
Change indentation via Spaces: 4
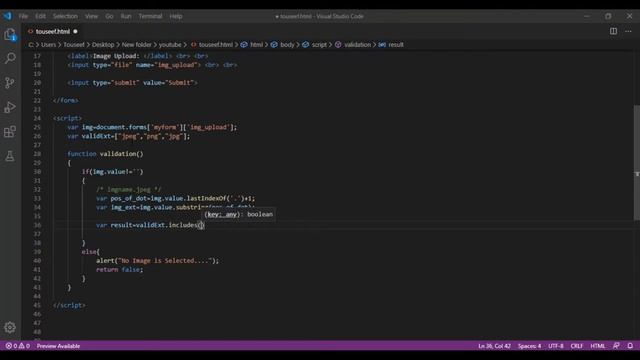pos(529,346)
